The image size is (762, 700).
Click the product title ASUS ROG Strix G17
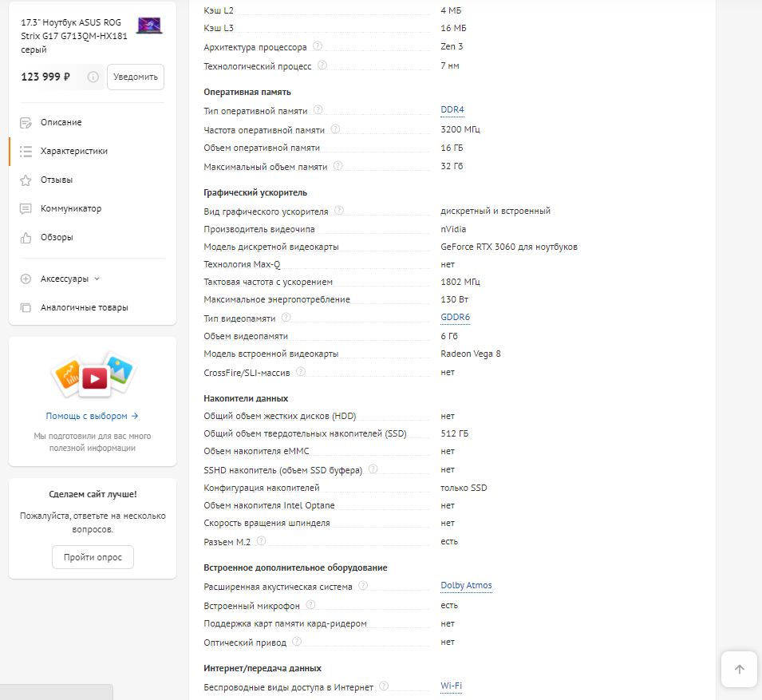click(x=74, y=36)
